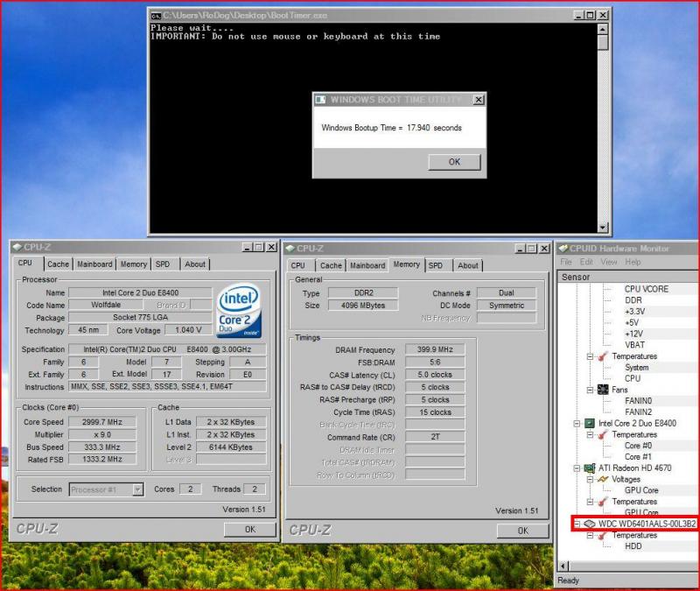Select the +12V sensor row

633,334
